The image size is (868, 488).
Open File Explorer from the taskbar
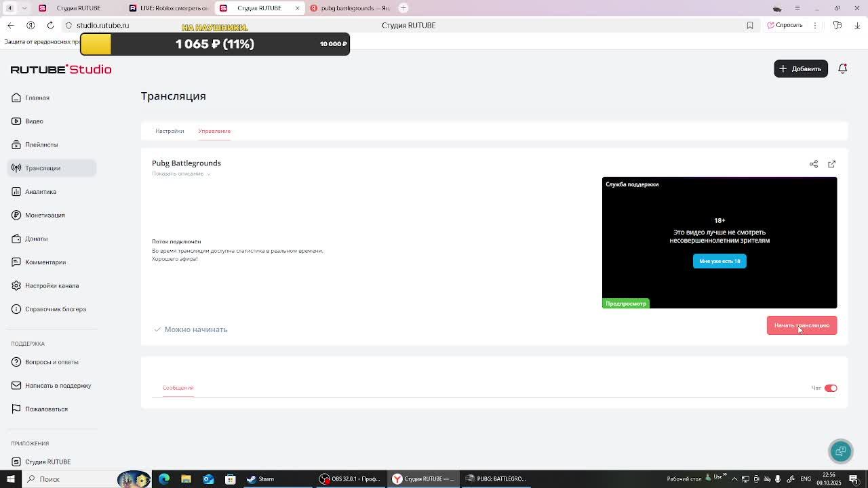click(186, 479)
